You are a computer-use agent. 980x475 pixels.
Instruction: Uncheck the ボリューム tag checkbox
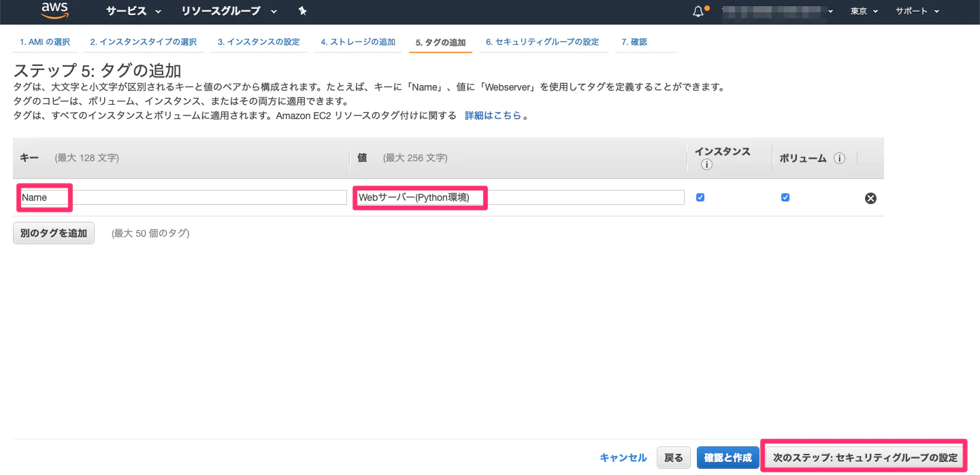785,197
